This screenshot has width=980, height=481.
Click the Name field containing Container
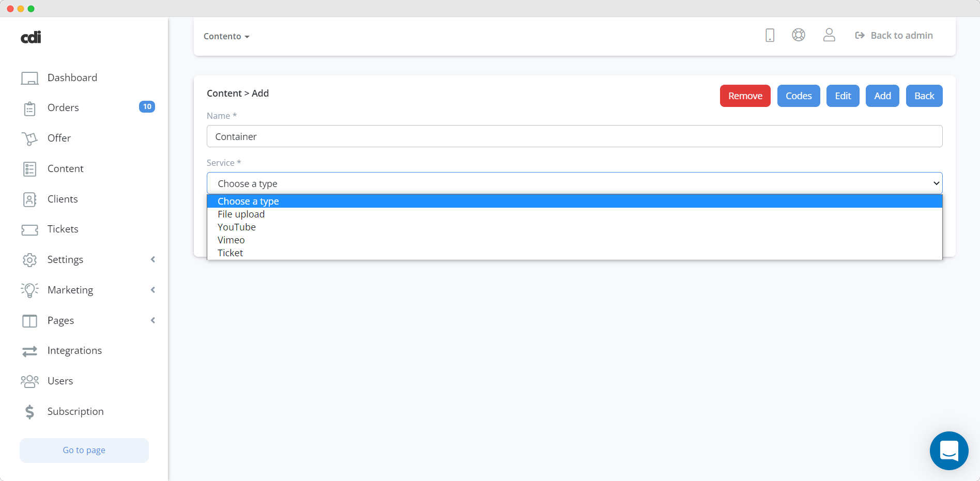(x=574, y=136)
